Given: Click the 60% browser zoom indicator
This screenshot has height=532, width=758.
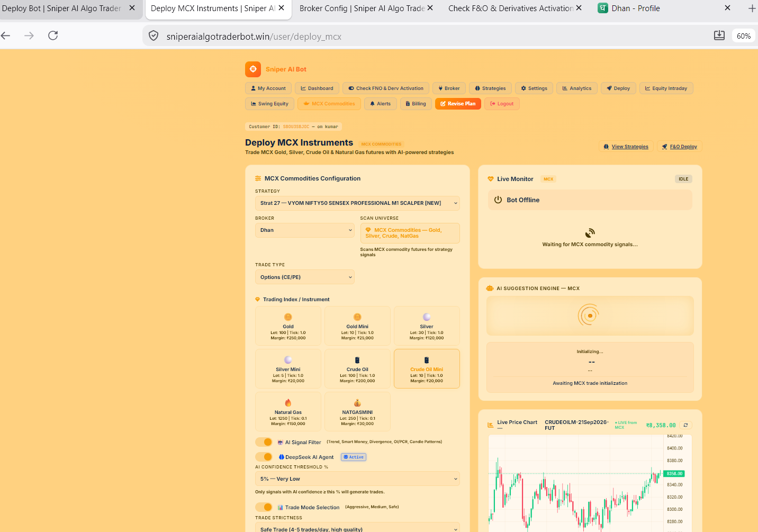Looking at the screenshot, I should coord(744,36).
